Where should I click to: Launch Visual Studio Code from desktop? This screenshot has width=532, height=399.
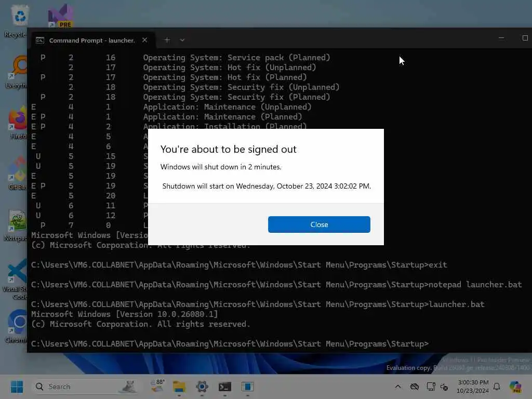pos(16,279)
